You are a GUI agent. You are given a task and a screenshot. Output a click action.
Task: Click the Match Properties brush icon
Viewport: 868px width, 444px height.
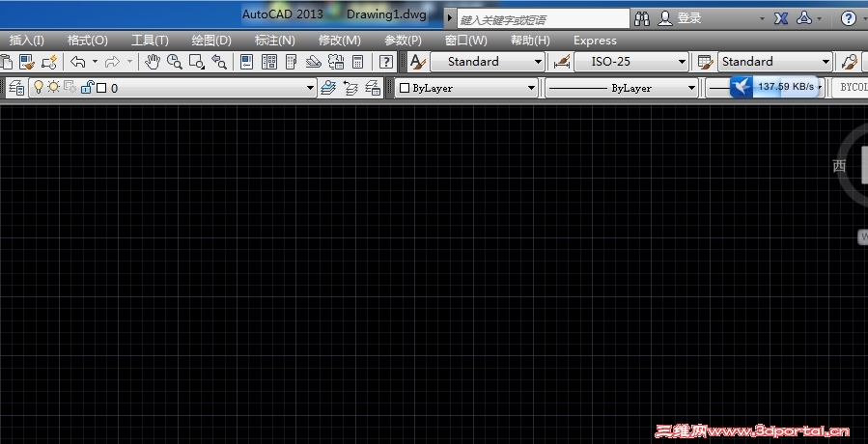27,62
